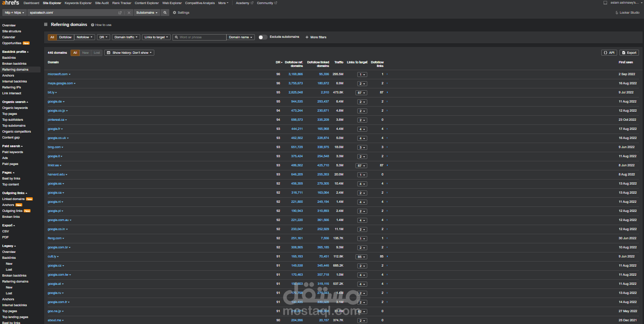644x324 pixels.
Task: Expand links-to-target dropdown for bit.ly
Action: [x=361, y=93]
